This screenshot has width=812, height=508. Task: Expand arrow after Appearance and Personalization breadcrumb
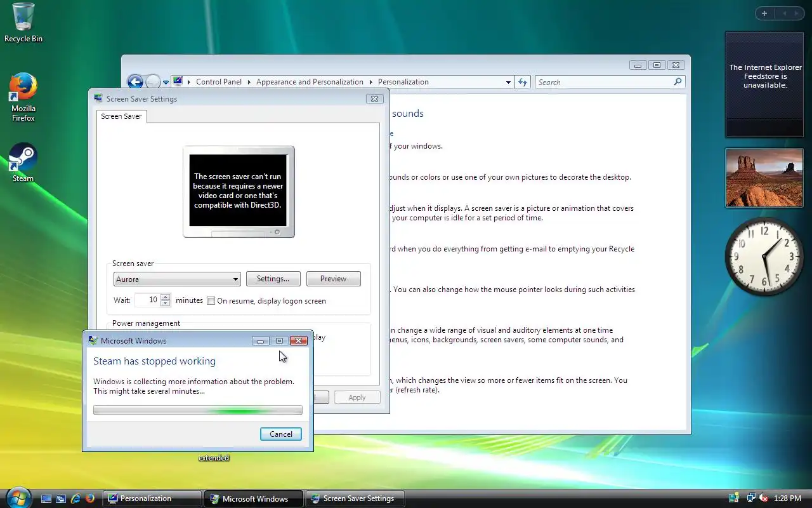[x=371, y=82]
